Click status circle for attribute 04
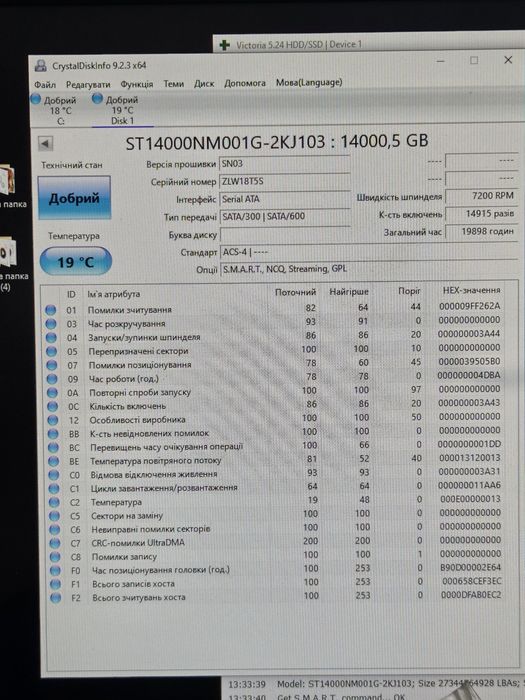 [52, 338]
